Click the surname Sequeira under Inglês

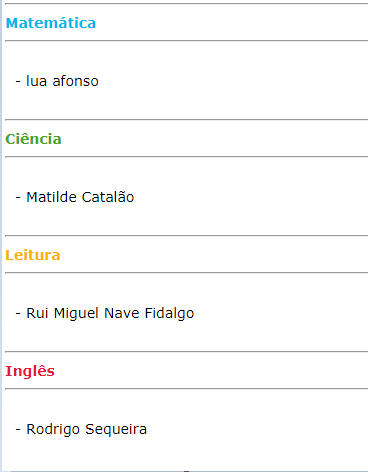116,429
